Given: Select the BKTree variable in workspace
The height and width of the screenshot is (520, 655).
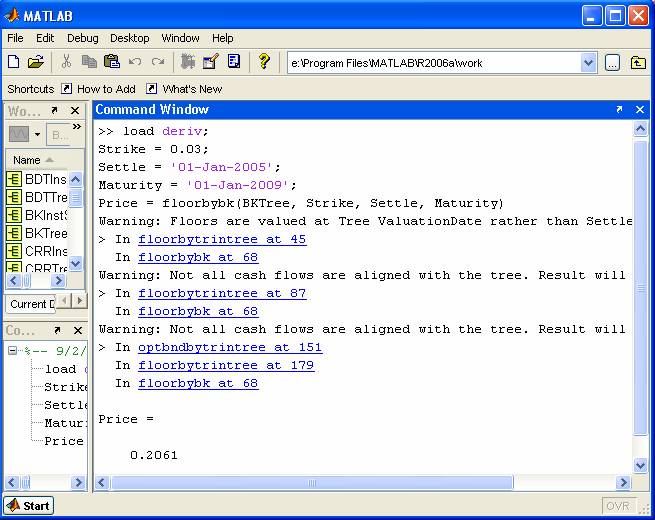Looking at the screenshot, I should point(46,233).
